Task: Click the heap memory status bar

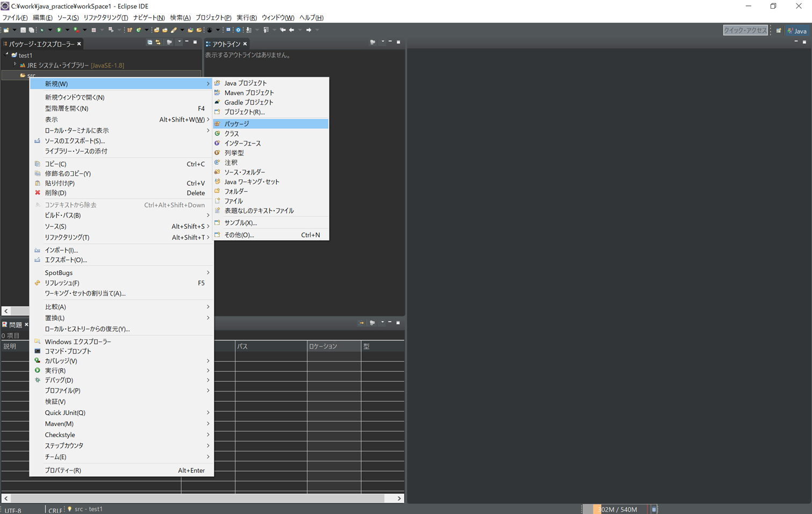Action: pyautogui.click(x=617, y=509)
